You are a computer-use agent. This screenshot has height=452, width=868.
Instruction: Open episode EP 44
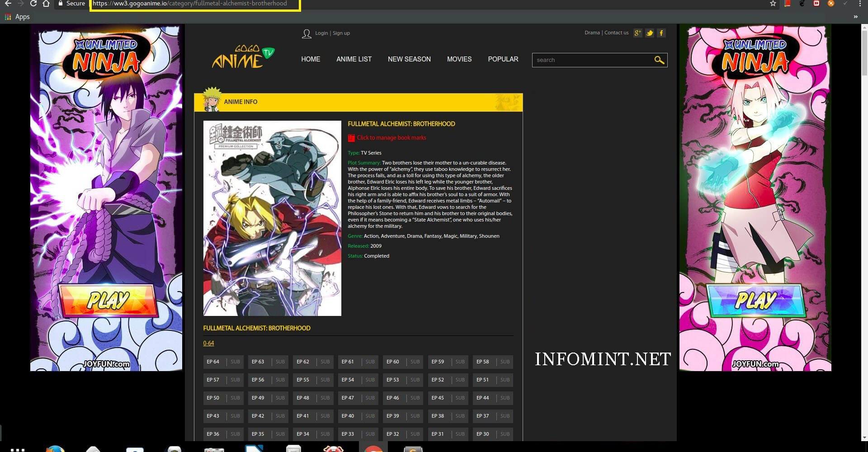[493, 398]
